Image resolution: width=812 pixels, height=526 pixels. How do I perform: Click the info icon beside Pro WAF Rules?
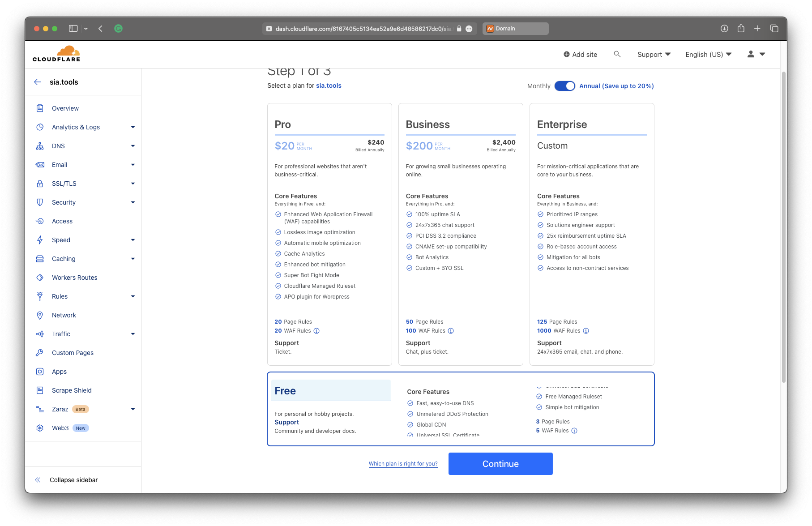[316, 331]
